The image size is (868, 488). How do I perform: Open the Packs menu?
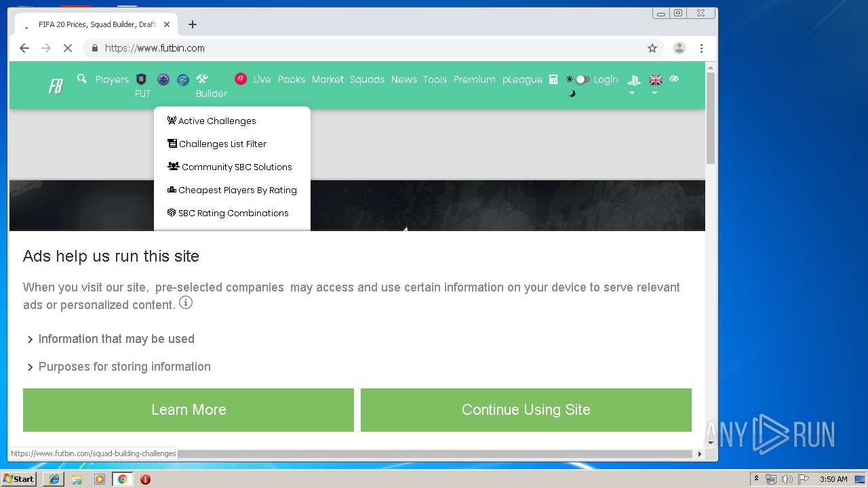(292, 79)
